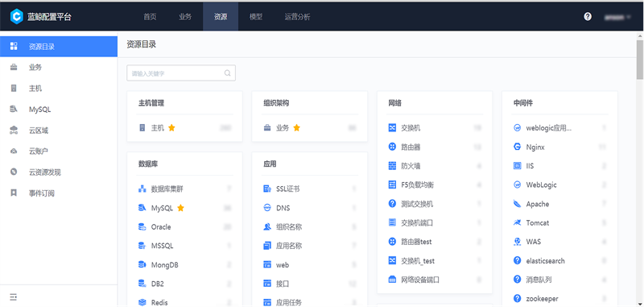This screenshot has height=307, width=644.
Task: Open the elasticsearch model link
Action: click(545, 260)
